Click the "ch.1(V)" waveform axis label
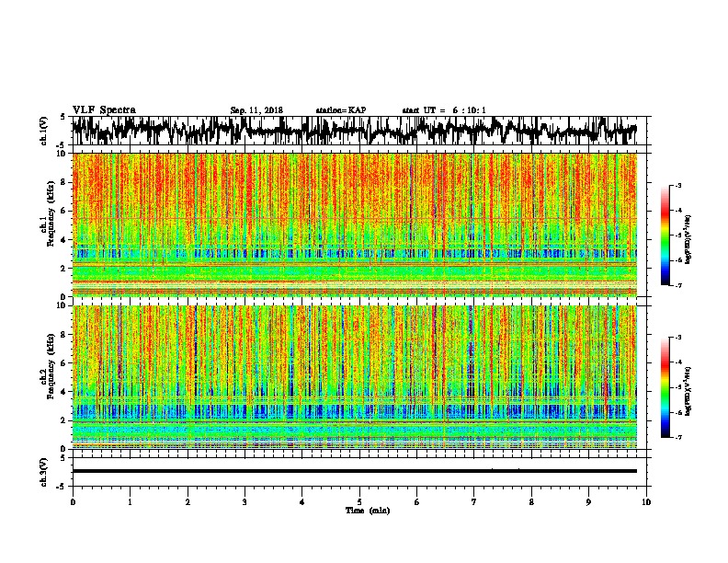Viewport: 728px width, 563px height. pyautogui.click(x=44, y=131)
